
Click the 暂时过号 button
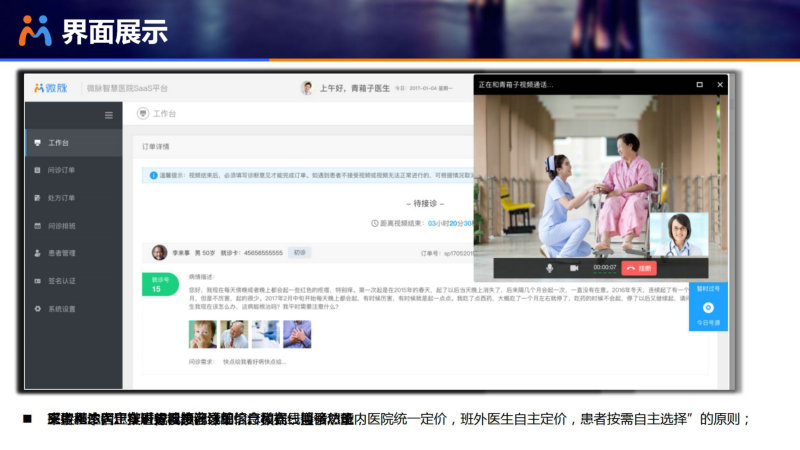708,289
